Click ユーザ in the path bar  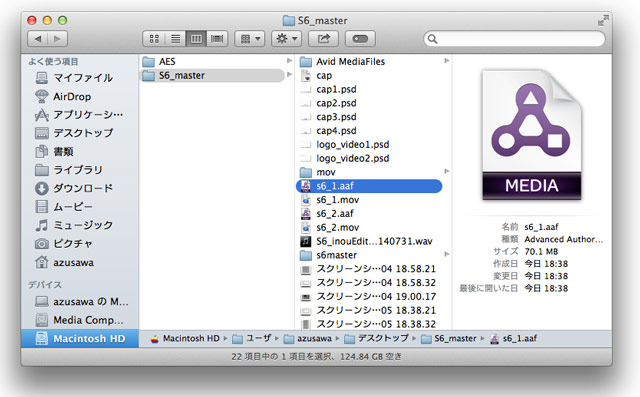pyautogui.click(x=252, y=339)
